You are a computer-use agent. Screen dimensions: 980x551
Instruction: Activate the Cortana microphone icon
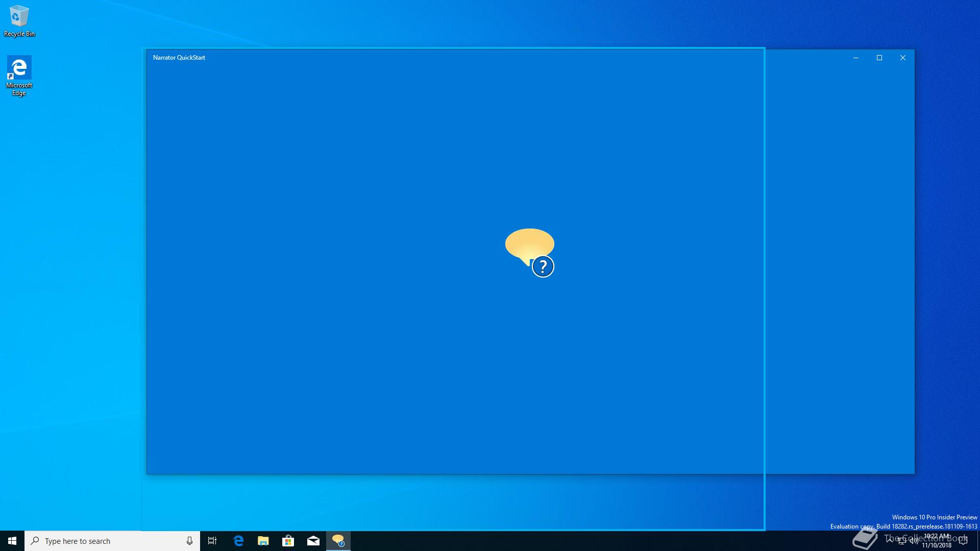tap(189, 541)
